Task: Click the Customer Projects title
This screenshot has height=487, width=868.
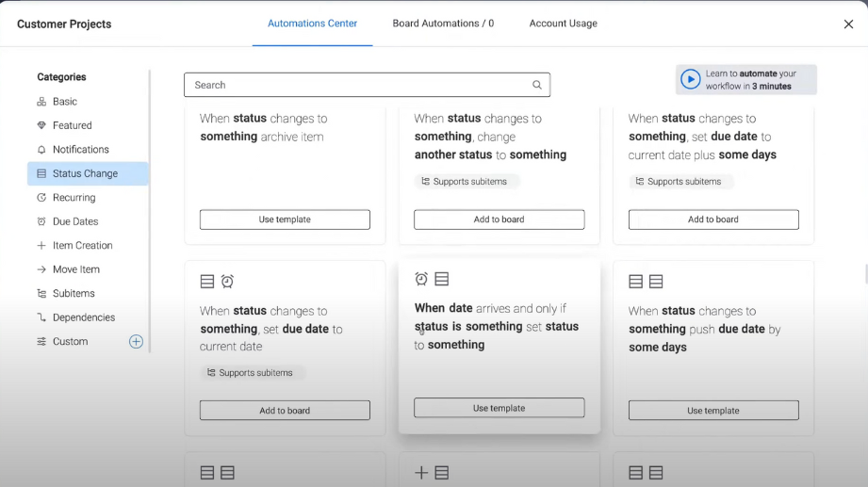Action: tap(64, 24)
